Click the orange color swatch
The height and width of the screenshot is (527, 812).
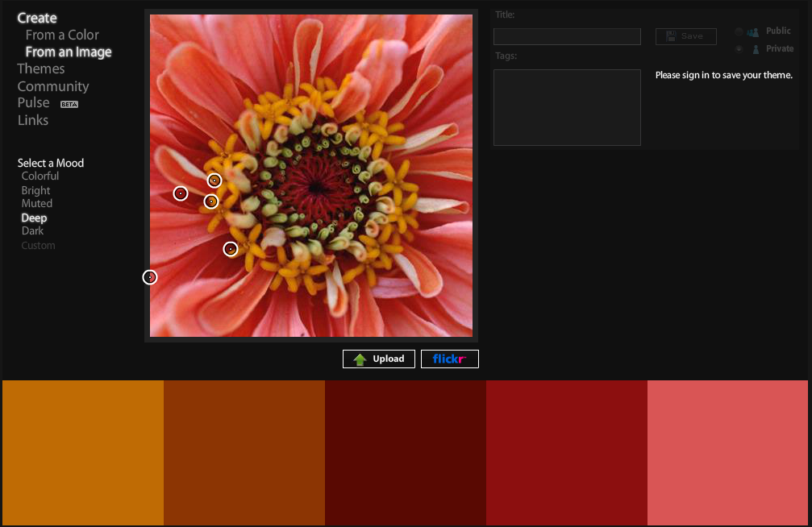[83, 453]
